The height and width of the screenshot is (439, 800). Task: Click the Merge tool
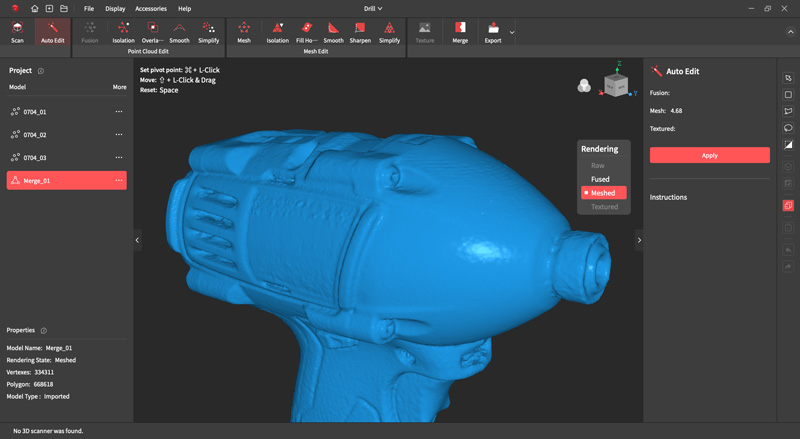coord(460,32)
